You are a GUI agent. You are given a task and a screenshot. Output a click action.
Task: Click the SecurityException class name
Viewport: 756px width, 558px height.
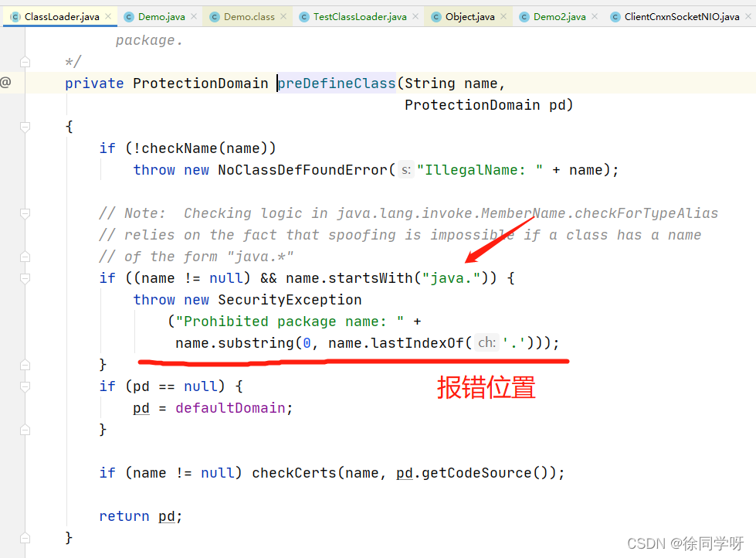point(290,300)
